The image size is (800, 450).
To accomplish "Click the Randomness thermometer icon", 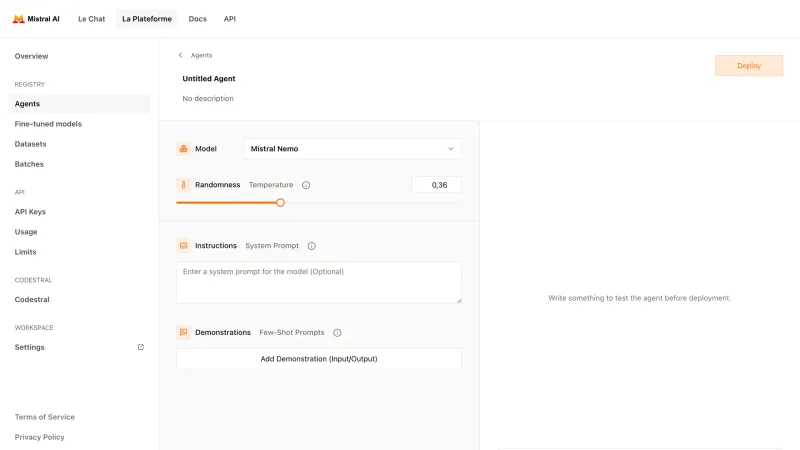I will click(184, 185).
